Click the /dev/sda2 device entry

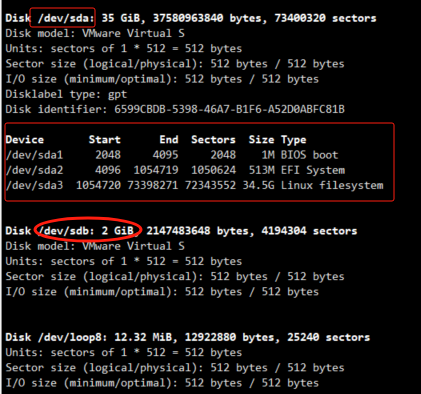34,170
